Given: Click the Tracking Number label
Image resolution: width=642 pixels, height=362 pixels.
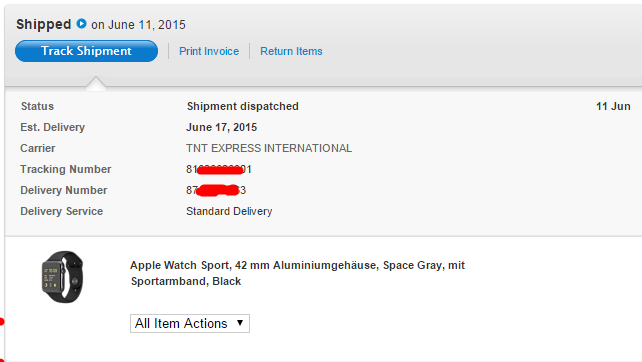Looking at the screenshot, I should click(66, 170).
